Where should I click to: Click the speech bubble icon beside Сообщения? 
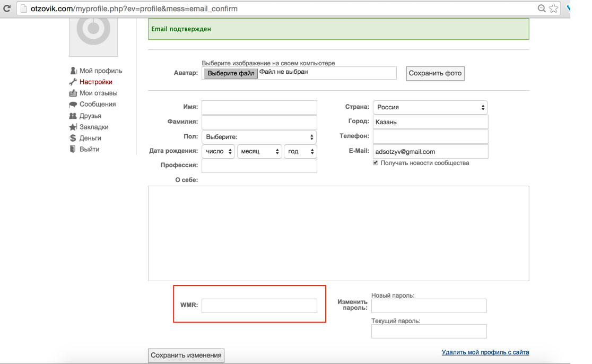[73, 104]
